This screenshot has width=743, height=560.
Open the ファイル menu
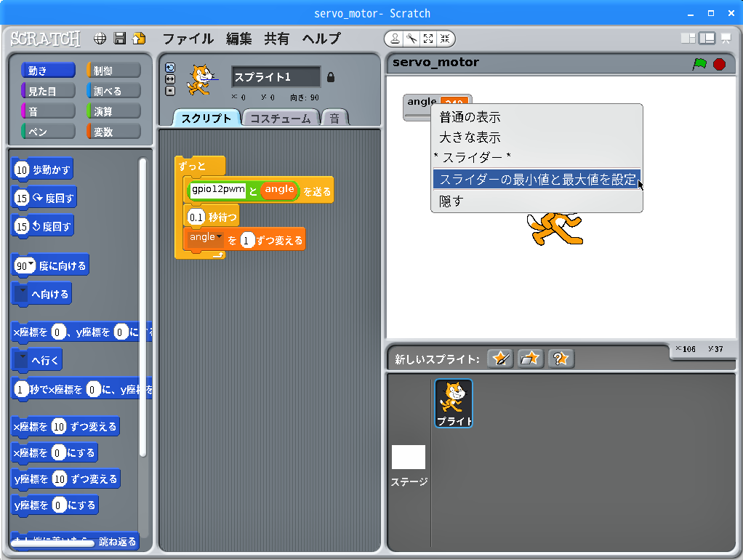[188, 39]
